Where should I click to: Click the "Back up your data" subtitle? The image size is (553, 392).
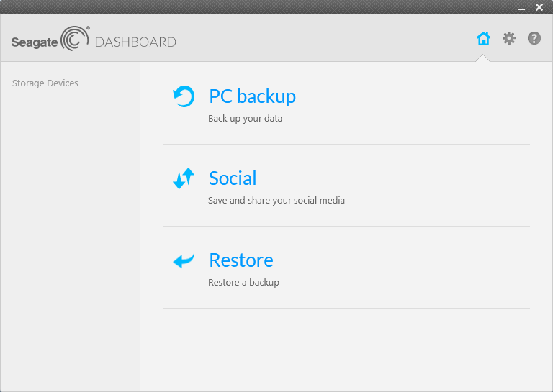pos(245,119)
